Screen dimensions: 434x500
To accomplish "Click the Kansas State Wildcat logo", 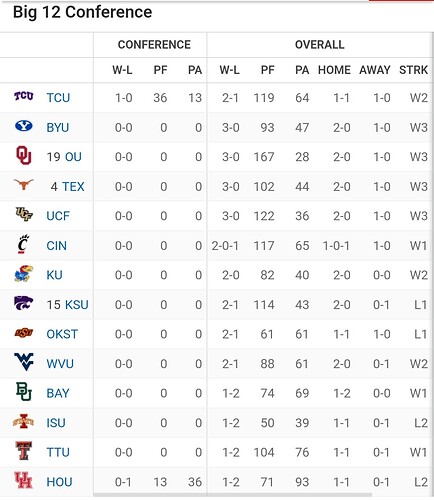I will click(23, 303).
